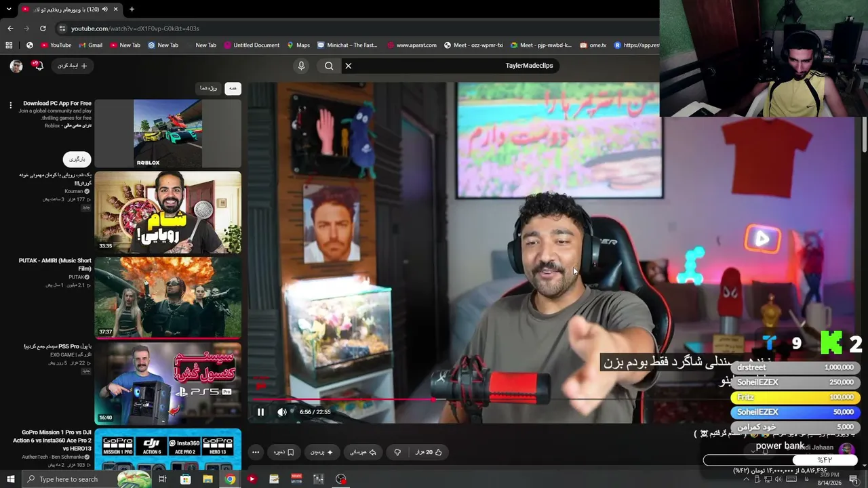
Task: Open the PUTAK - AMIRI video thumbnail
Action: [167, 297]
